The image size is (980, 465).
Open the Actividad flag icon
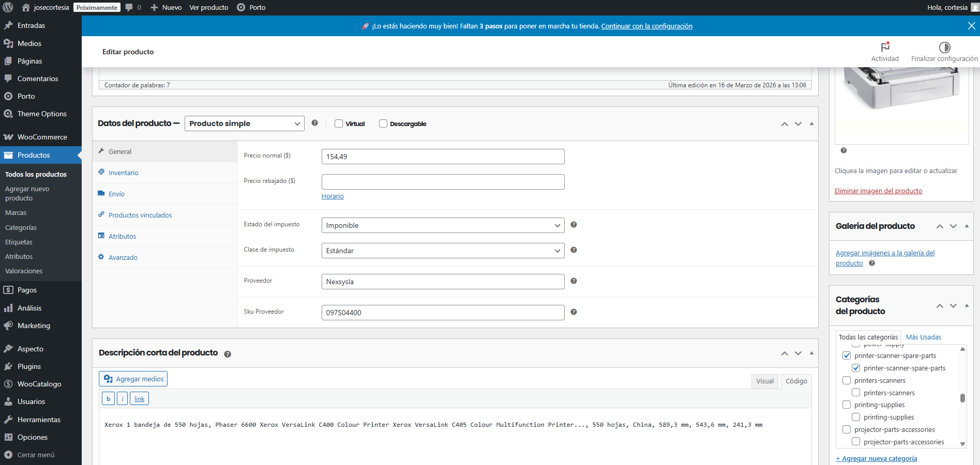coord(885,47)
